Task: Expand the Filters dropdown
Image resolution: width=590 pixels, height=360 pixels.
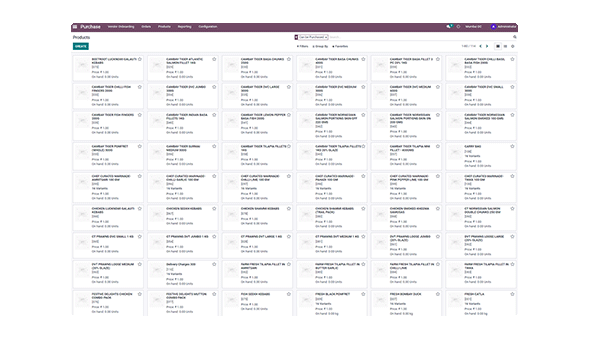Action: tap(303, 46)
